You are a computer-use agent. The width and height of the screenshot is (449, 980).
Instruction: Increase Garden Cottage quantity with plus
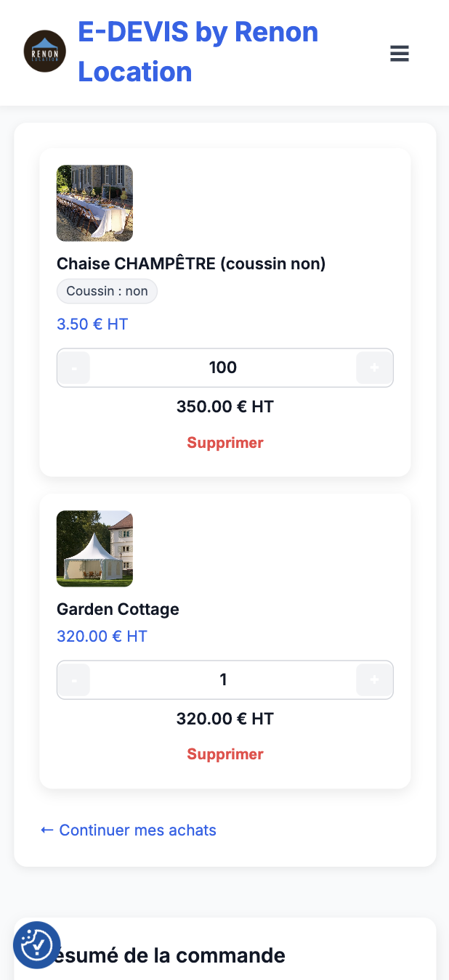(374, 680)
